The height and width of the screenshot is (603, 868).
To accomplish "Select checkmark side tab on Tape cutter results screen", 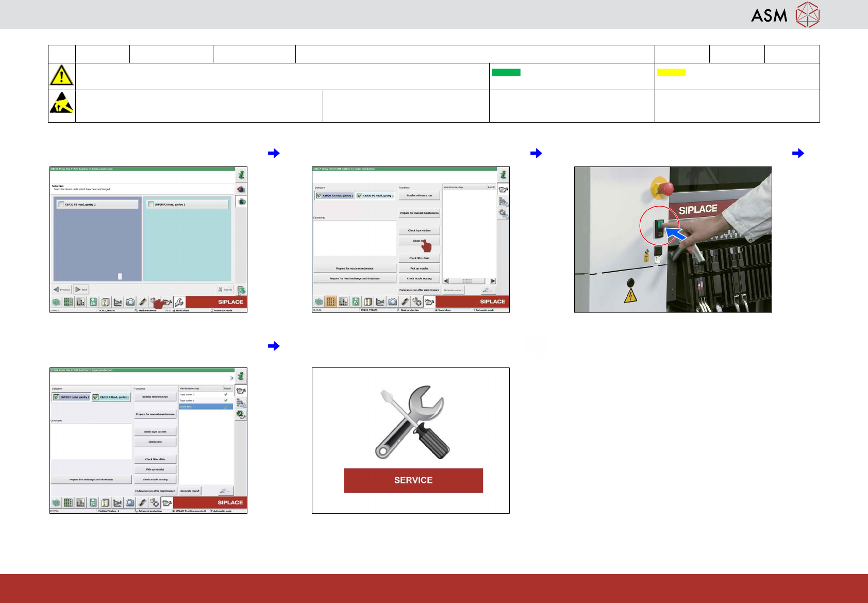I will point(241,414).
